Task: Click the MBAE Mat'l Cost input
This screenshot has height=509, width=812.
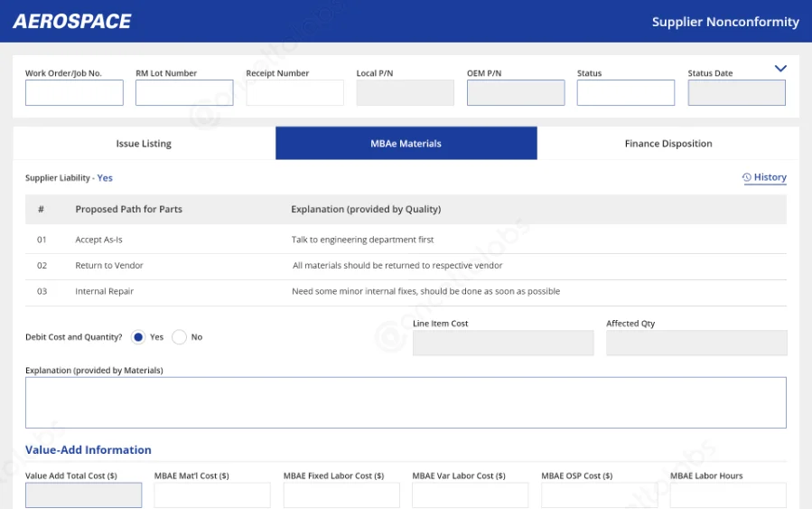Action: coord(212,495)
